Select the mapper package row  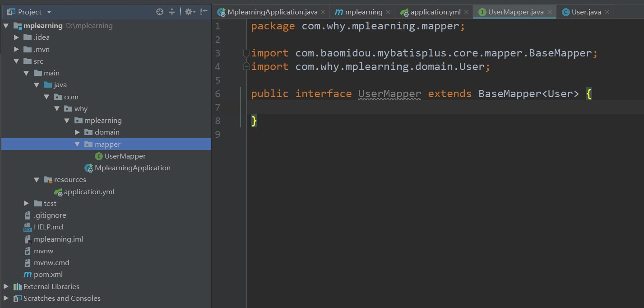coord(106,144)
